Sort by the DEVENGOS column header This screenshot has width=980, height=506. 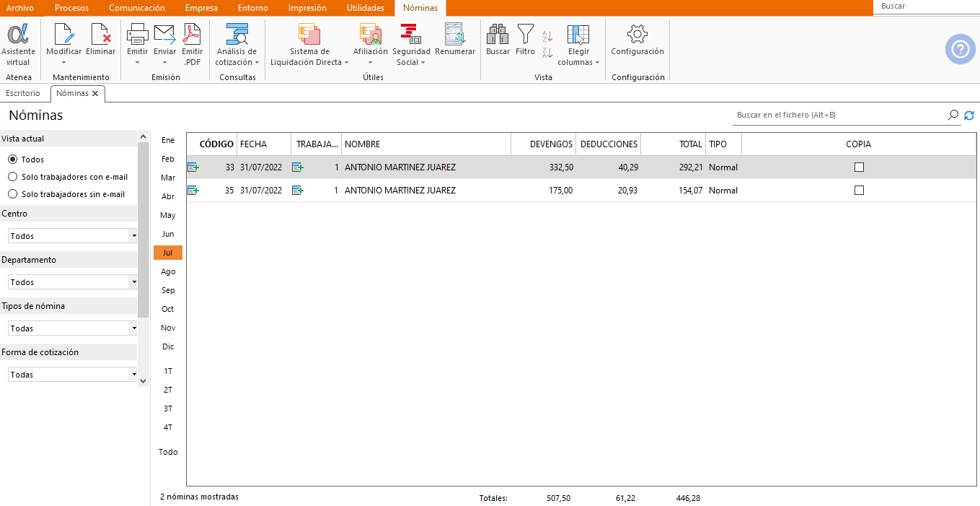(543, 144)
